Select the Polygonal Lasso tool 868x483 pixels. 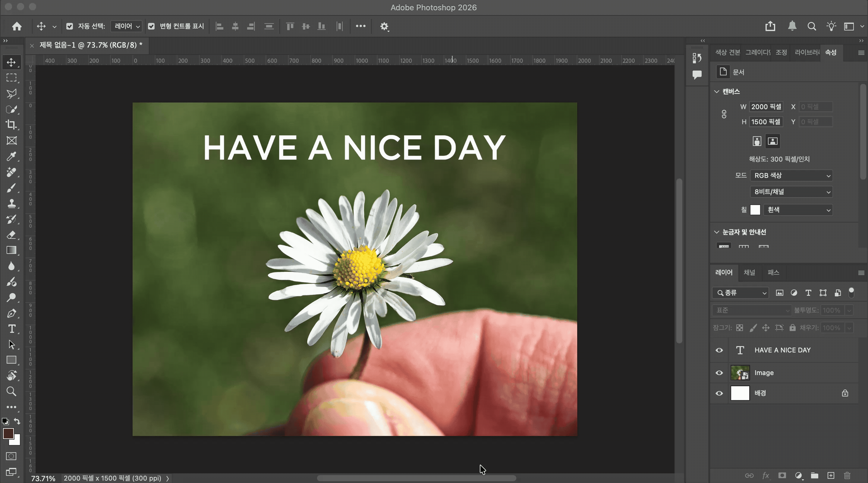(x=11, y=94)
